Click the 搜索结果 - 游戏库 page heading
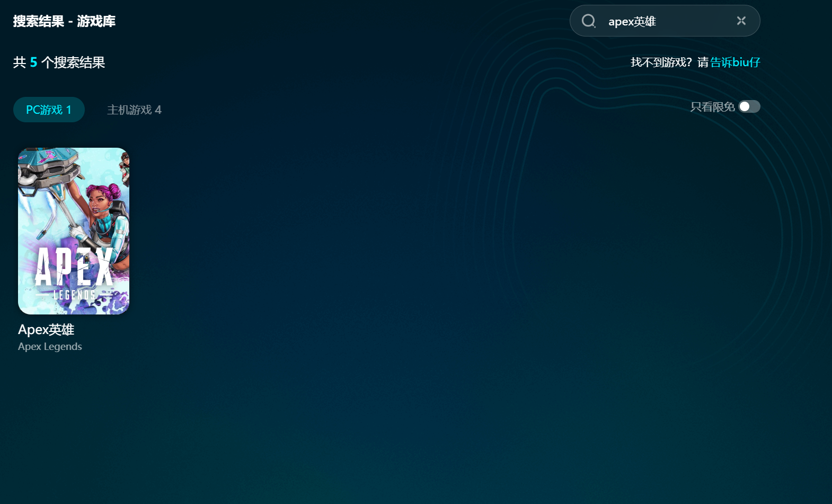Viewport: 832px width, 504px height. point(64,21)
